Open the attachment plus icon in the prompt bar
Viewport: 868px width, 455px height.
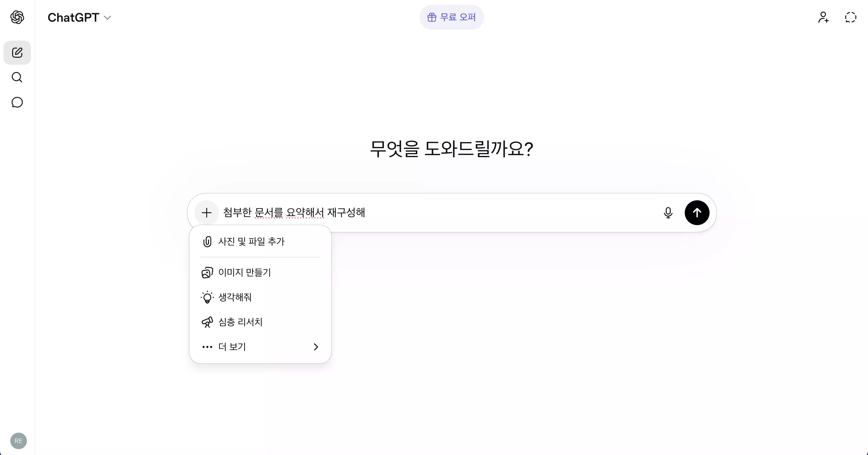tap(206, 213)
